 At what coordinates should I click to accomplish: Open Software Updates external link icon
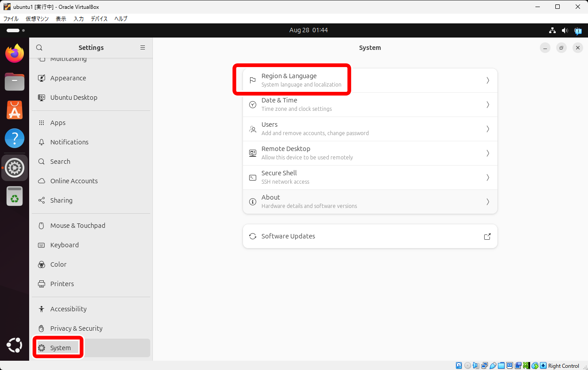(x=487, y=236)
